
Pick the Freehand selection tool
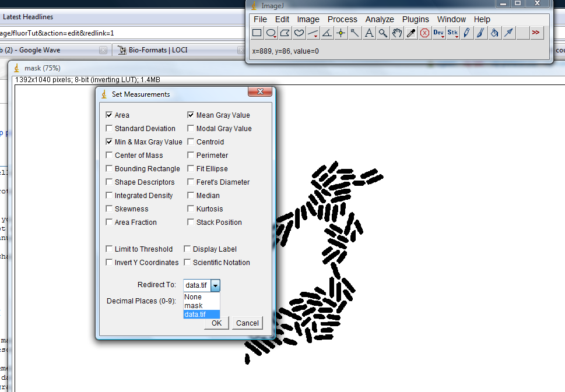tap(299, 33)
